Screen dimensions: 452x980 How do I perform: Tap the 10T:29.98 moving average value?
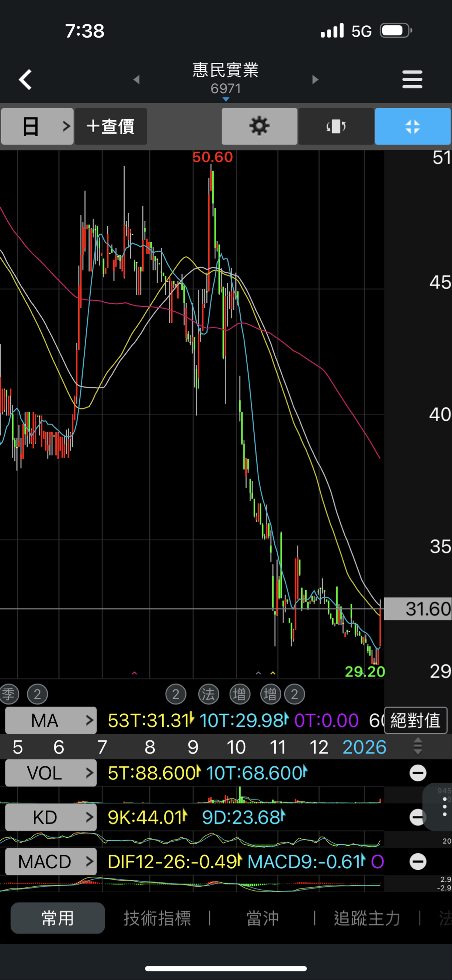tap(244, 720)
